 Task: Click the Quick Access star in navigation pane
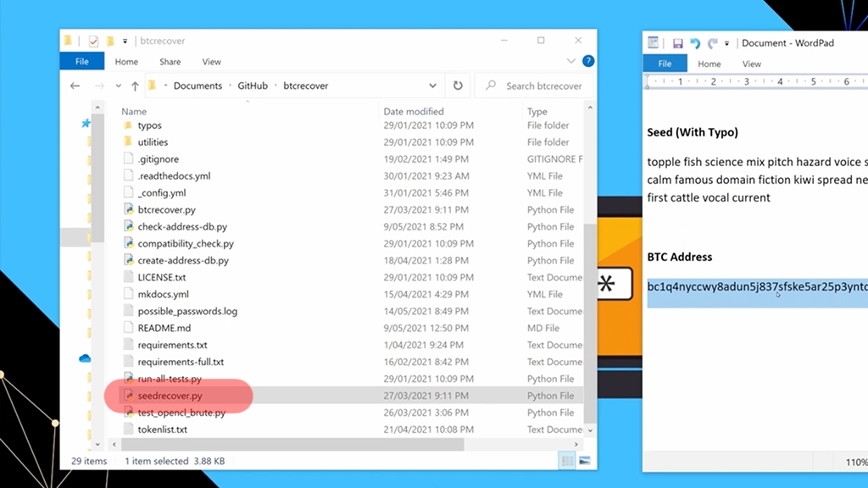(x=86, y=124)
